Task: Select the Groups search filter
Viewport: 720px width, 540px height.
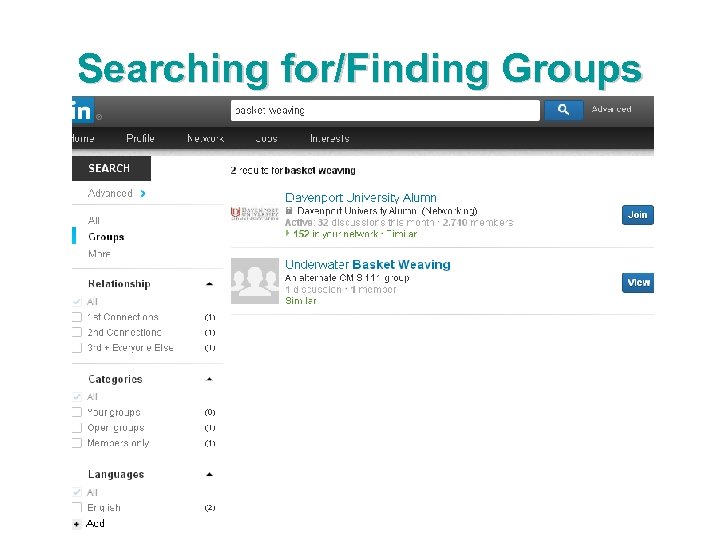Action: pos(106,237)
